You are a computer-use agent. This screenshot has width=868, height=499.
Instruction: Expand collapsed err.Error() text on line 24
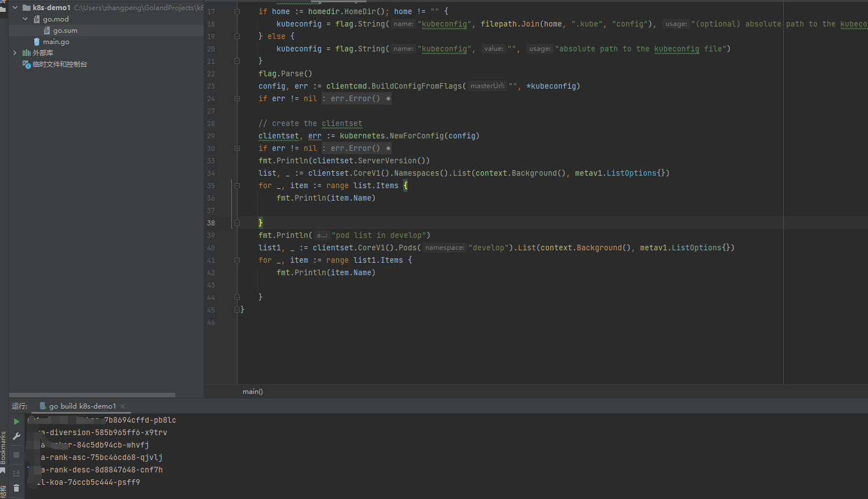pos(357,98)
